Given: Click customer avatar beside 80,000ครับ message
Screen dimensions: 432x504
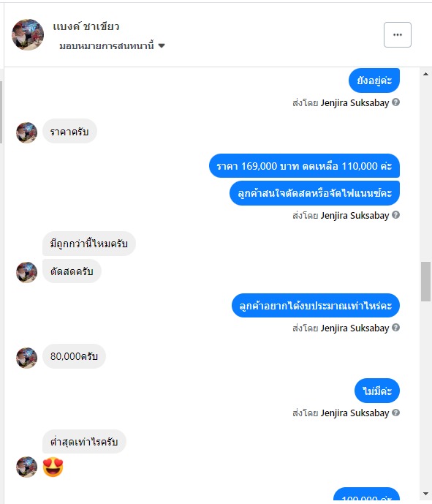Looking at the screenshot, I should tap(26, 358).
